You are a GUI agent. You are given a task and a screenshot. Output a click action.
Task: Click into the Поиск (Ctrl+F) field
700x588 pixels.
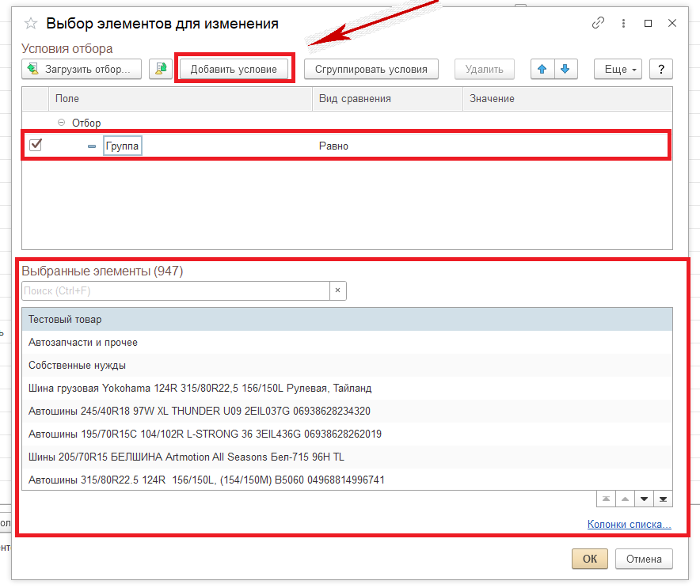pos(174,291)
